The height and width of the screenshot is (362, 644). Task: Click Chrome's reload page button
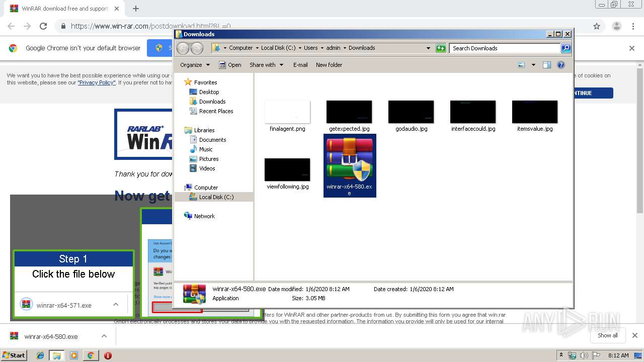[43, 26]
